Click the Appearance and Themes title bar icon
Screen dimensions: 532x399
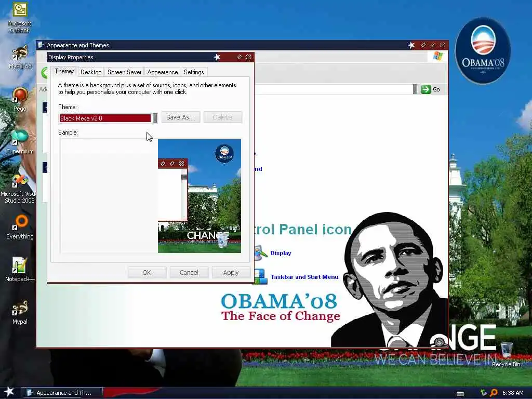tap(41, 45)
